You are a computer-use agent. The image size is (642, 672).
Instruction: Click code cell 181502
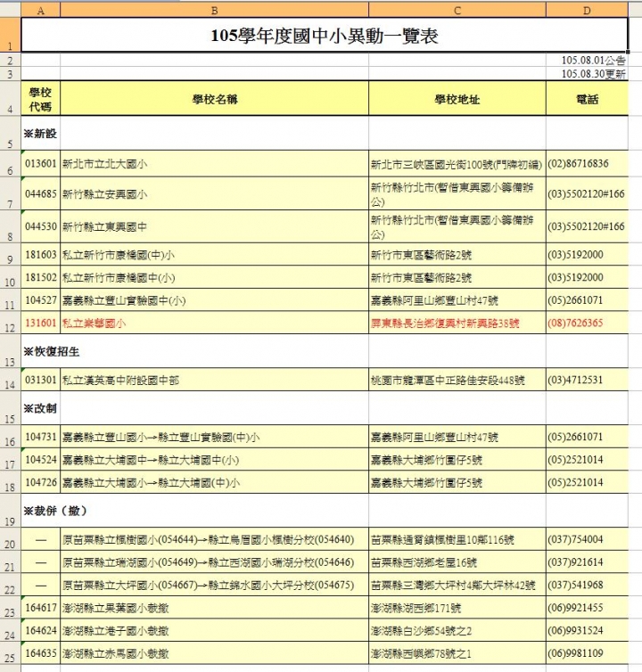(41, 277)
